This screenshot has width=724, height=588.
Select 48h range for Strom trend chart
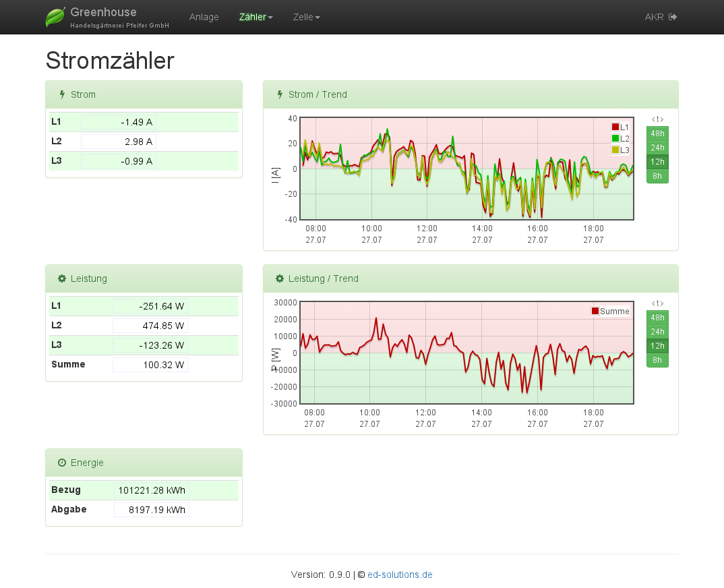(657, 134)
